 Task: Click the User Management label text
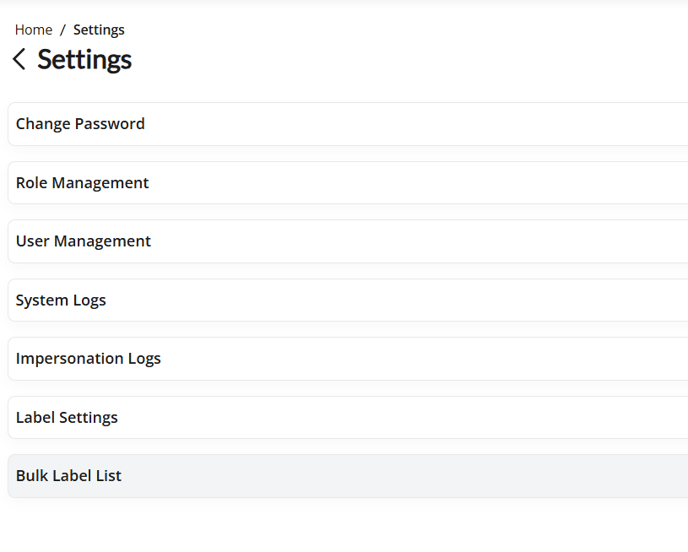tap(83, 241)
